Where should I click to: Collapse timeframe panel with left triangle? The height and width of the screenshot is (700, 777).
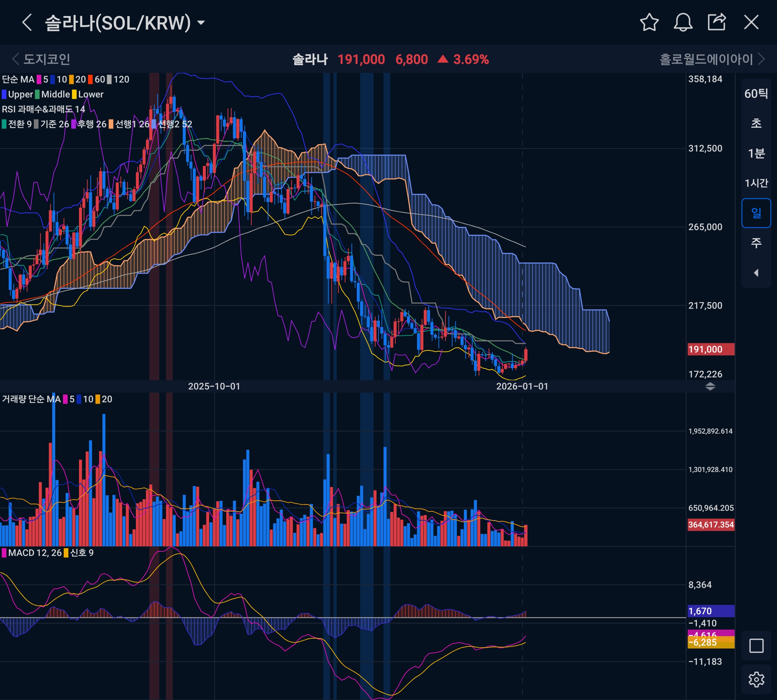tap(756, 273)
